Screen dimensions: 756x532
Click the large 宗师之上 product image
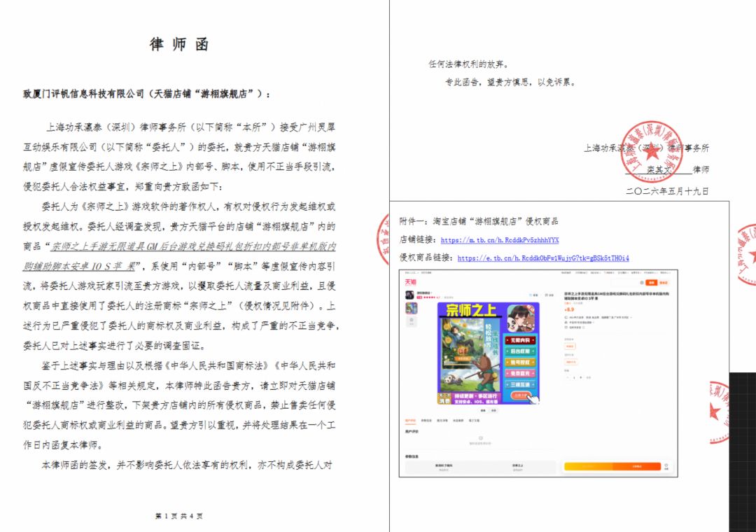tap(488, 353)
